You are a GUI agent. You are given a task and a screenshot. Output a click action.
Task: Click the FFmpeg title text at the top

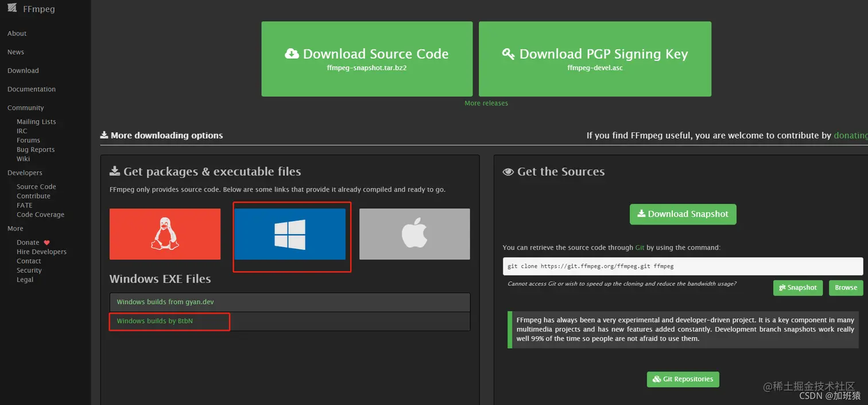(39, 9)
